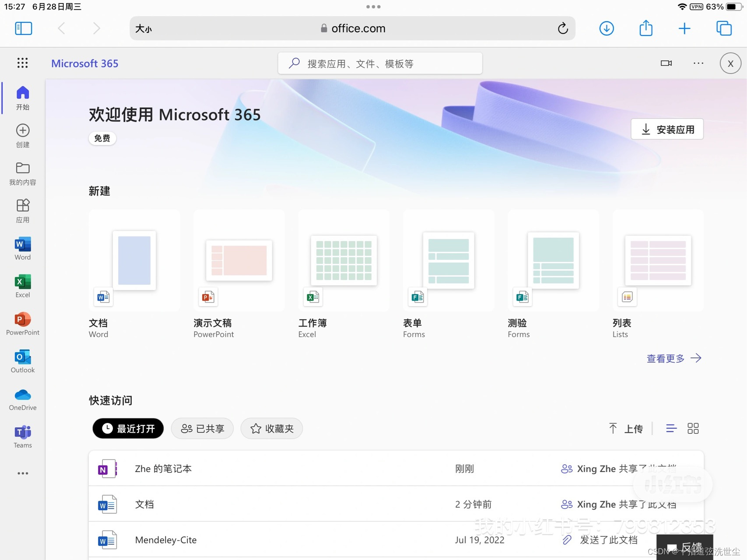Create a new Forms 表单 thumbnail

449,260
